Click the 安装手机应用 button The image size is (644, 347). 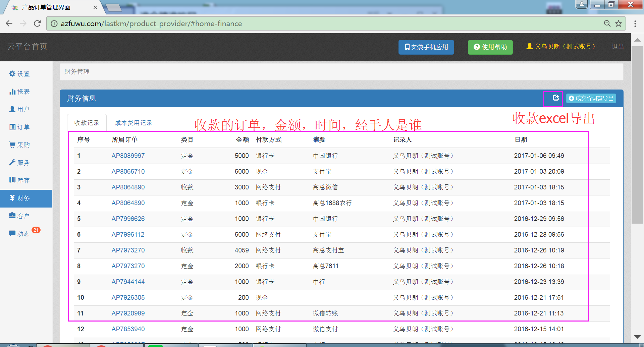tap(426, 47)
